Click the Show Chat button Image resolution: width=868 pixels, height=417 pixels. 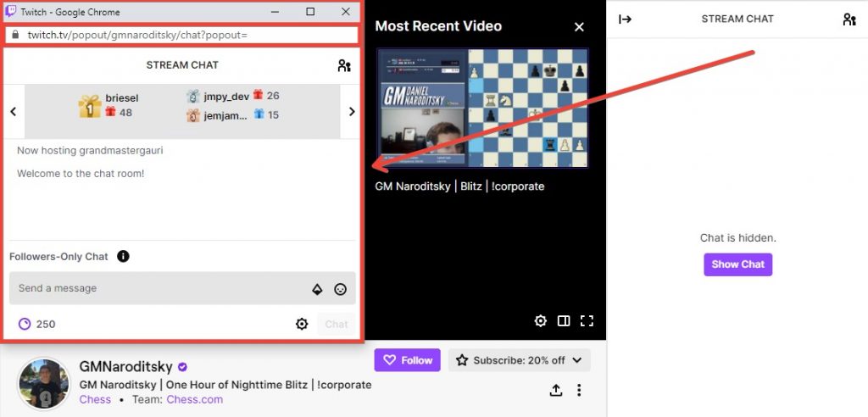[x=738, y=264]
